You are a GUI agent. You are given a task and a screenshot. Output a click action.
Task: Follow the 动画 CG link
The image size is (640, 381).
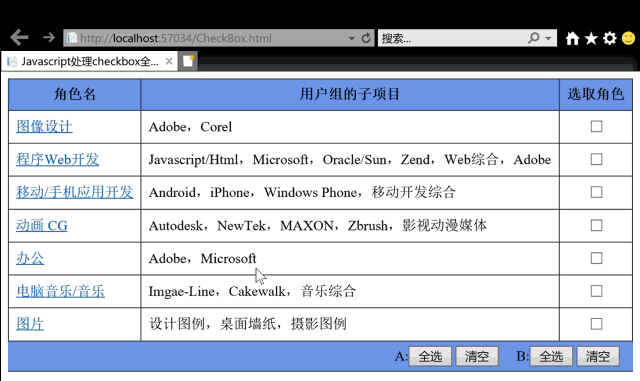[42, 225]
